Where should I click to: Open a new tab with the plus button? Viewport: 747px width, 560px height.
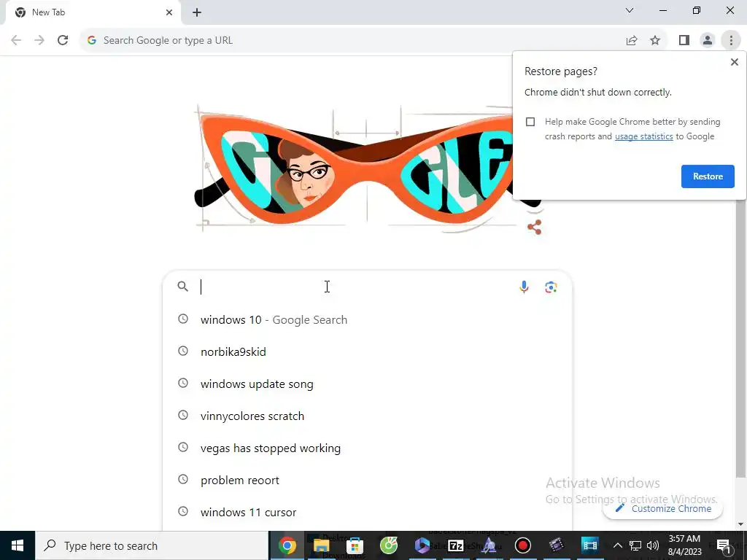tap(197, 12)
